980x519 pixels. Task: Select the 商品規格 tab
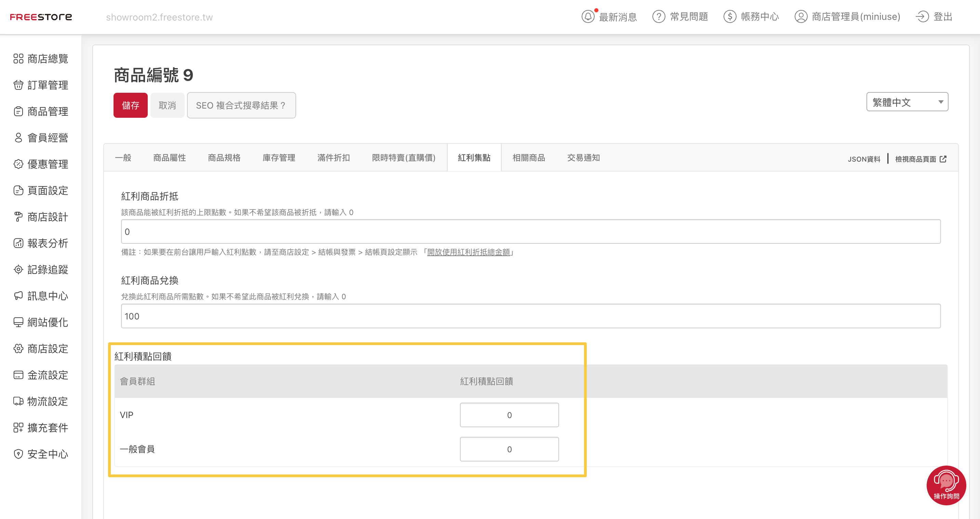[x=224, y=157]
